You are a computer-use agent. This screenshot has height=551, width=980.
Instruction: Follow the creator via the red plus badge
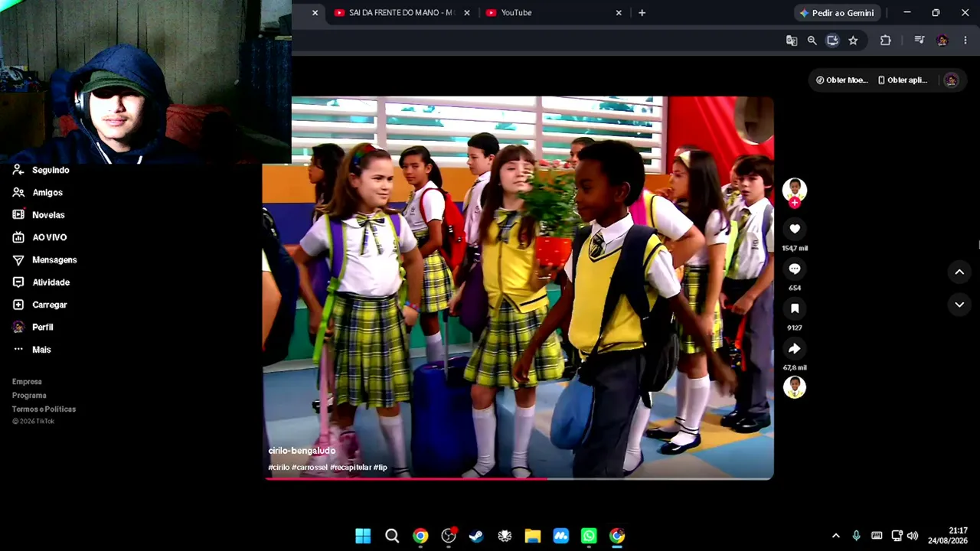pos(795,203)
